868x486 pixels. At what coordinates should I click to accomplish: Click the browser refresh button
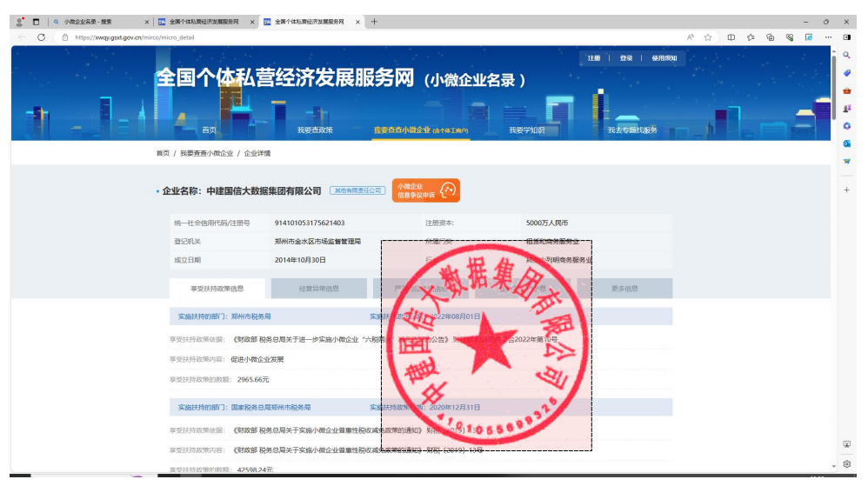[41, 37]
